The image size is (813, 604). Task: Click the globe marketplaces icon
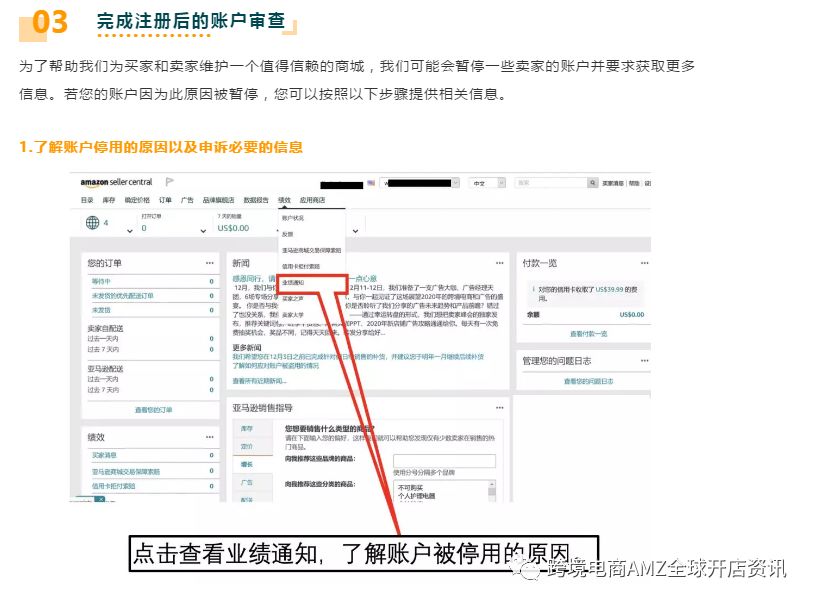pos(92,223)
